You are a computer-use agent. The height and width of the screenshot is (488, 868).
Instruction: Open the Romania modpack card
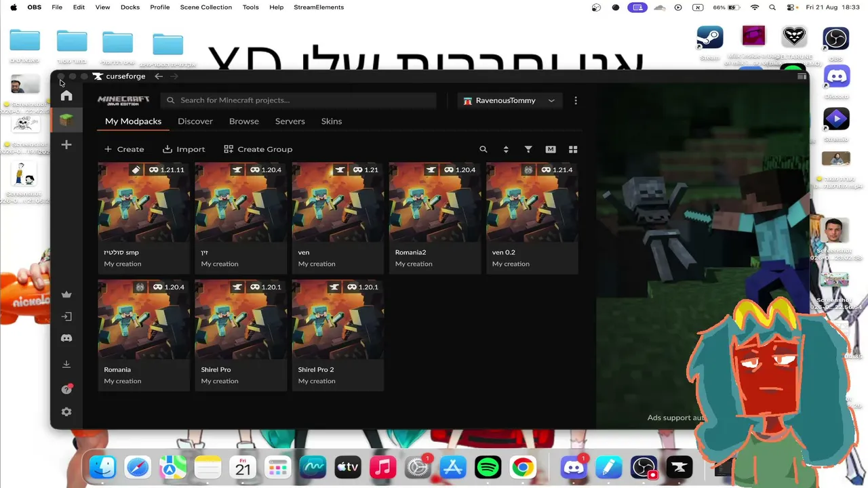[144, 335]
